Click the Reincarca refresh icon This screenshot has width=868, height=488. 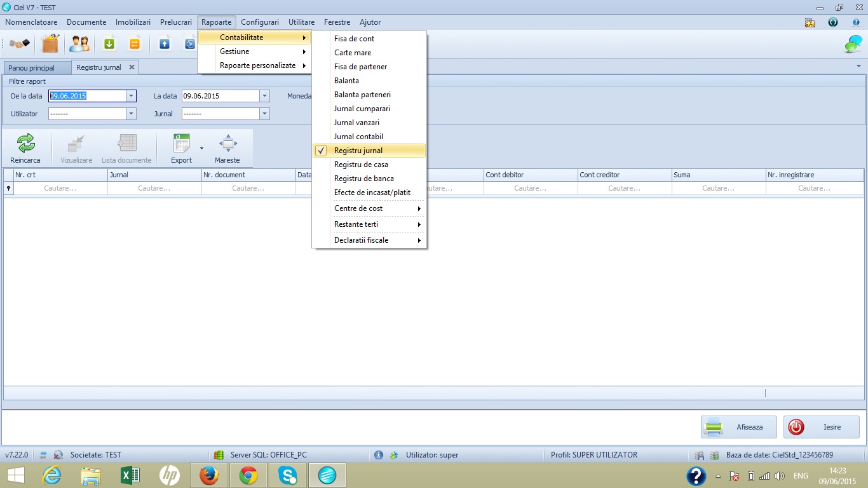[x=25, y=143]
